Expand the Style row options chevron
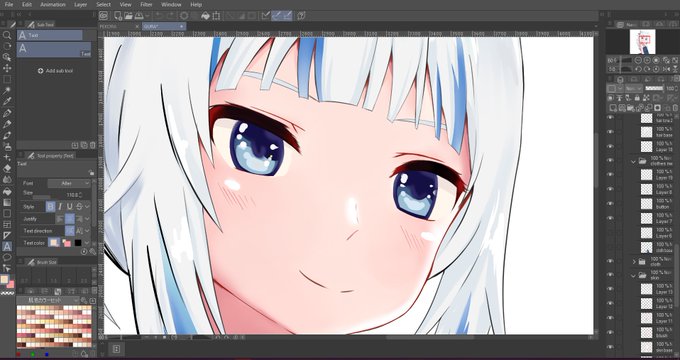The height and width of the screenshot is (360, 680). tap(88, 206)
